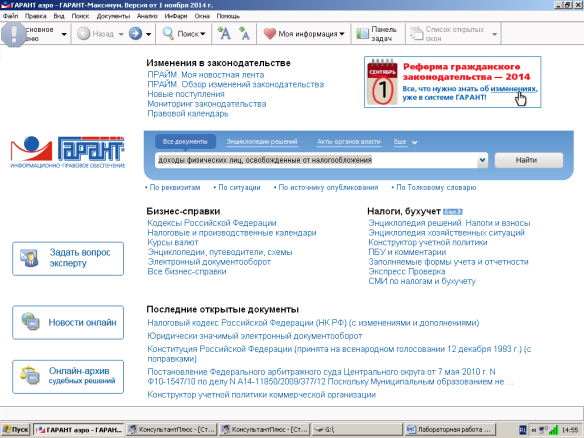Expand Моя информация dropdown arrow

[342, 34]
